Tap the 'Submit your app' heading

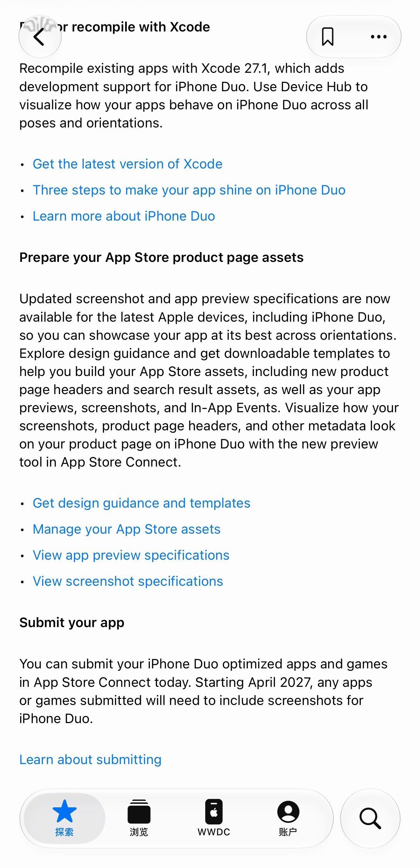point(72,622)
